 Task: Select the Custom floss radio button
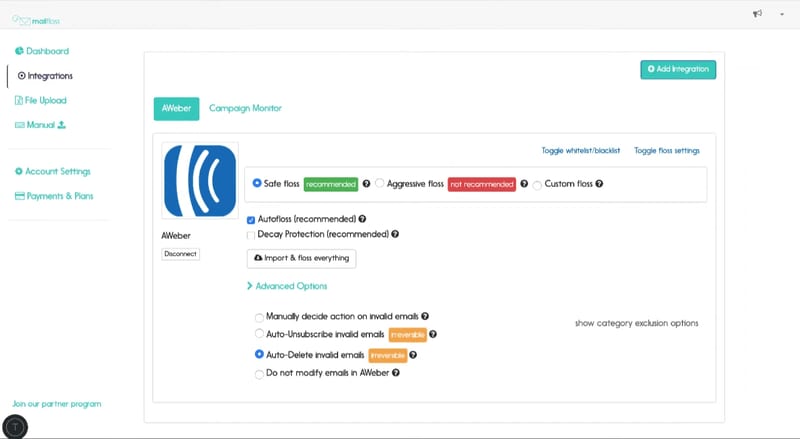point(537,185)
